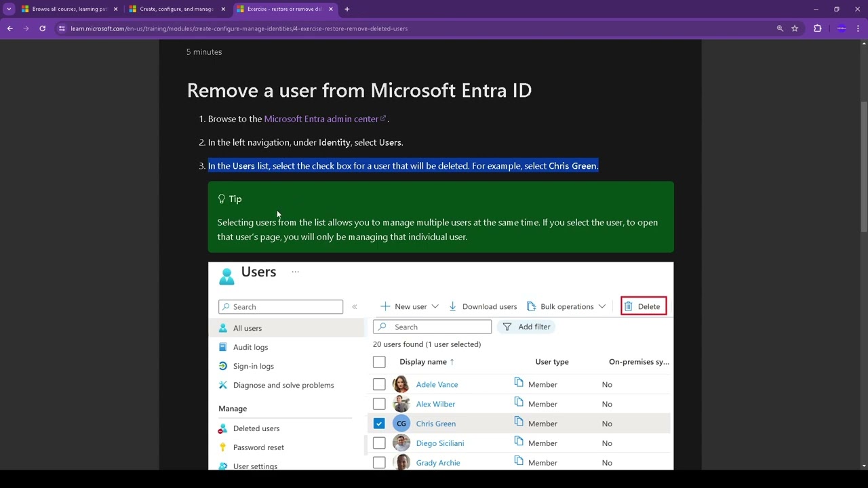The height and width of the screenshot is (488, 868).
Task: Check the box for Diego Siciliani
Action: coord(379,443)
